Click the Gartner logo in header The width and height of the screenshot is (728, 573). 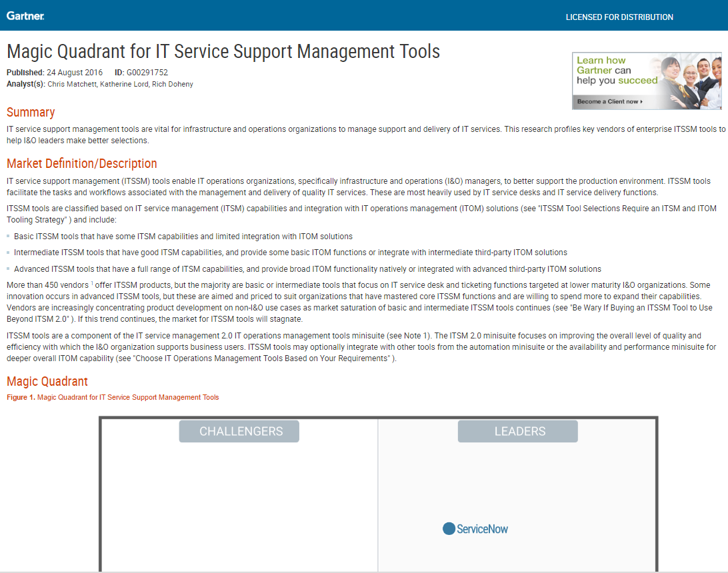25,16
